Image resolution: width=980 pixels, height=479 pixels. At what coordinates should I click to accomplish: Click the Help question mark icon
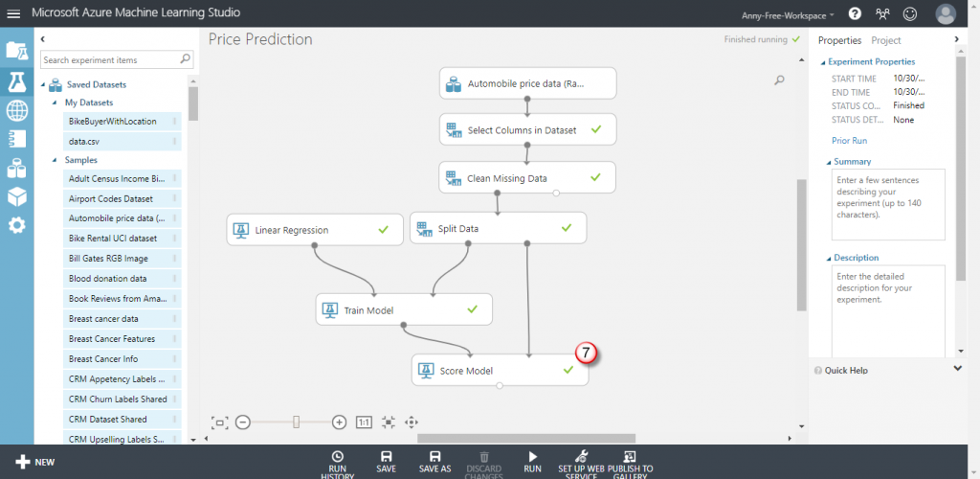(855, 13)
